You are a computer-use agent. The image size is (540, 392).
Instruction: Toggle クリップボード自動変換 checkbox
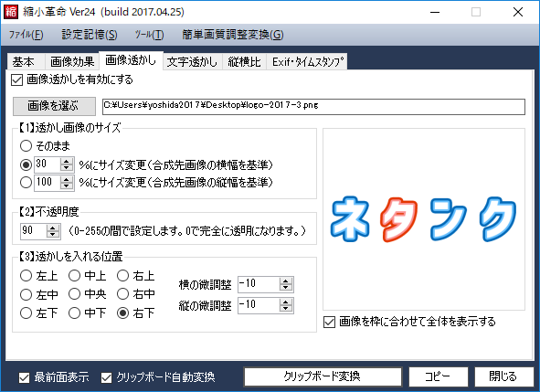click(106, 378)
